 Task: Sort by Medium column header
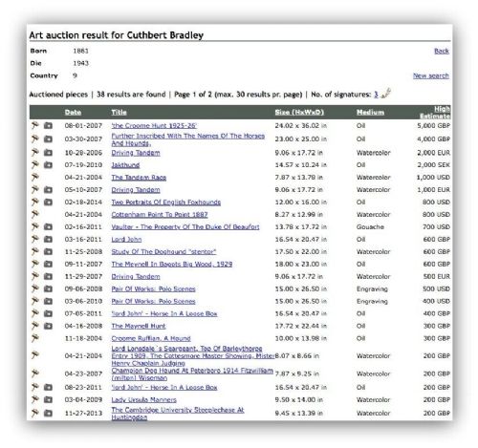(x=370, y=112)
